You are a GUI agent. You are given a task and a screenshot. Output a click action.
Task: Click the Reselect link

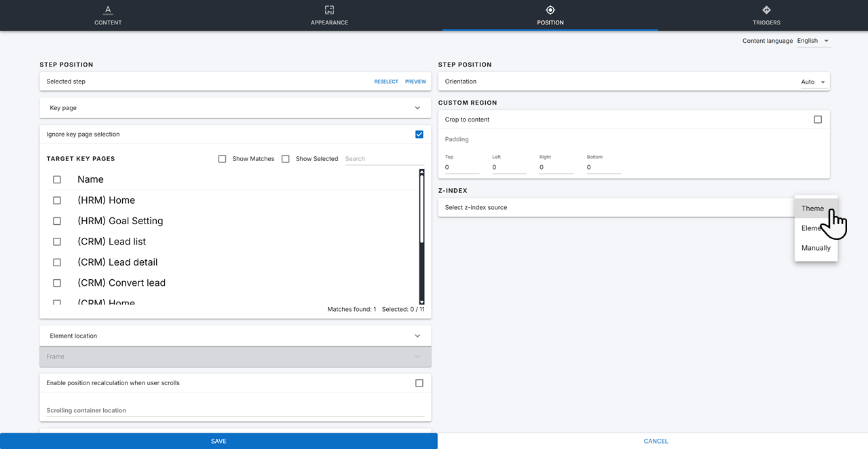(386, 82)
